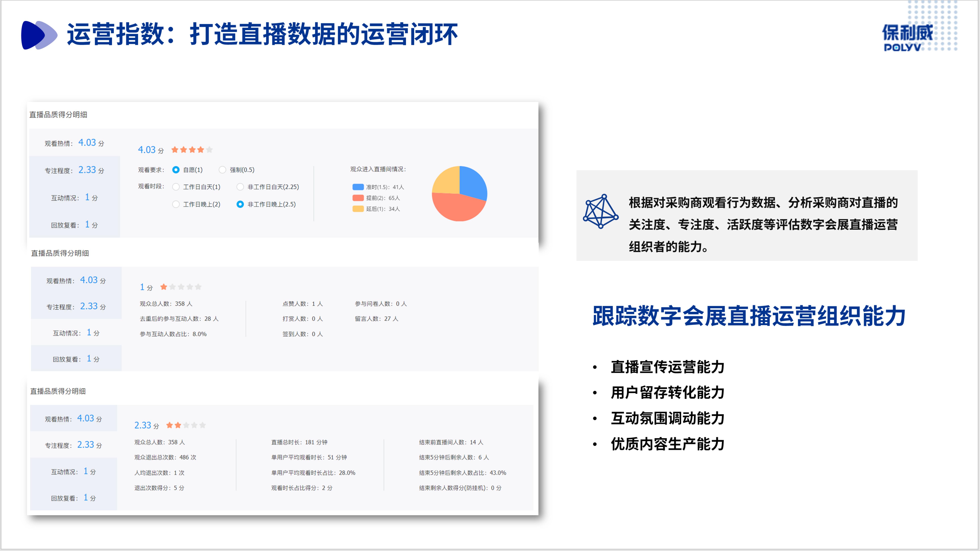Open 互动情况 tab in the bottom panel
Viewport: 980px width, 551px height.
point(73,471)
